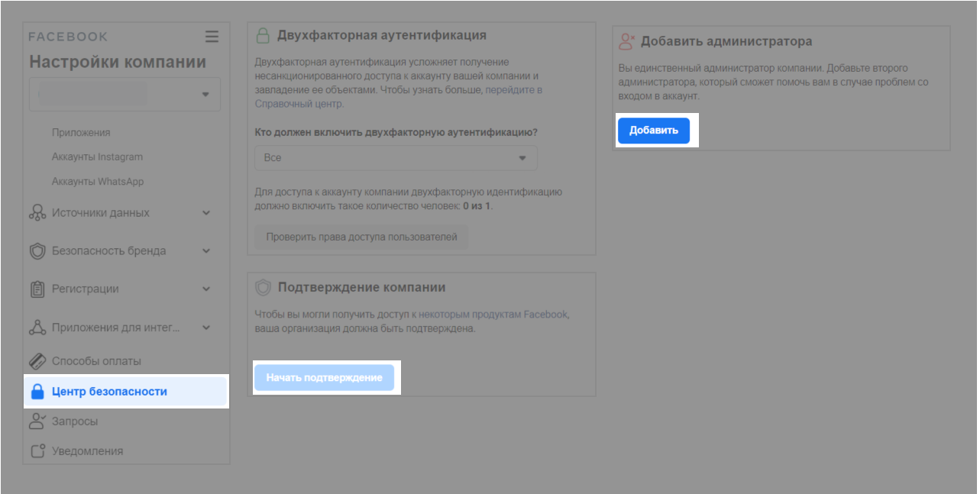Click the Начать подтверждение button
980x494 pixels.
click(324, 378)
